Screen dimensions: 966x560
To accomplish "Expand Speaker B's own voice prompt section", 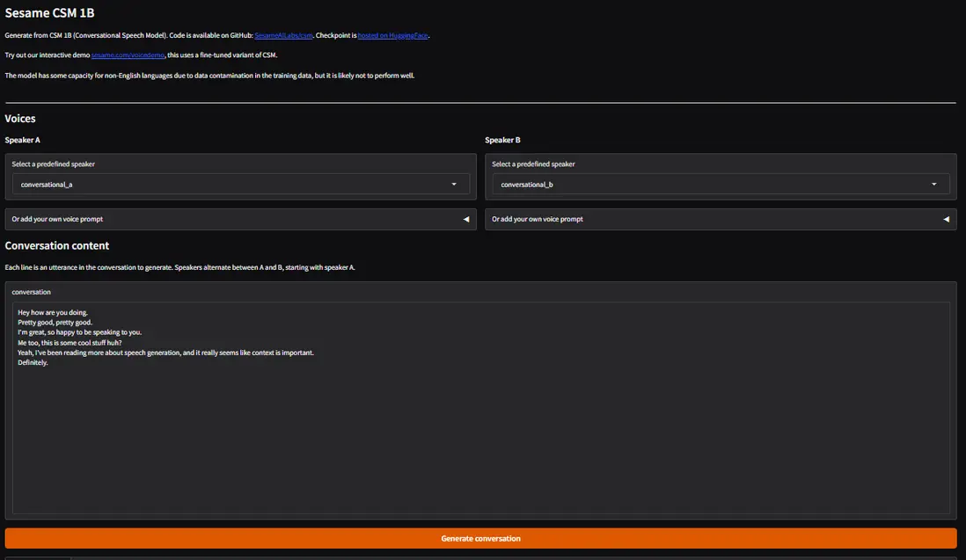I will pyautogui.click(x=721, y=219).
